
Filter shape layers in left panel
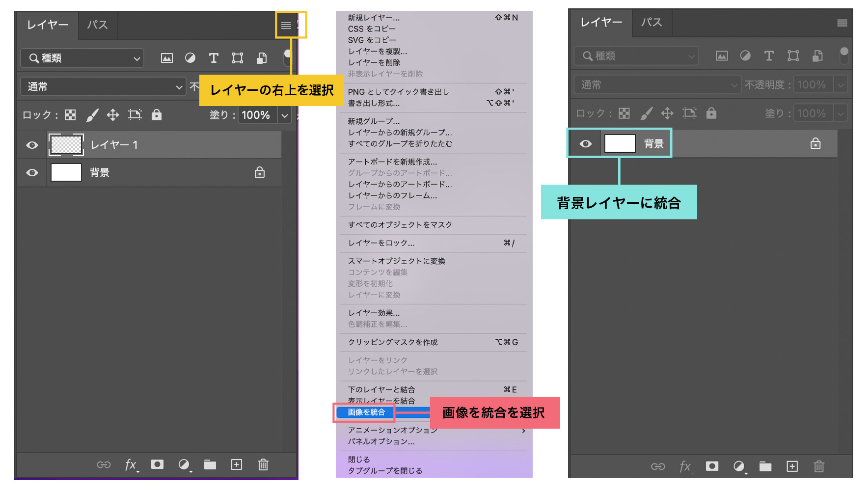[238, 58]
